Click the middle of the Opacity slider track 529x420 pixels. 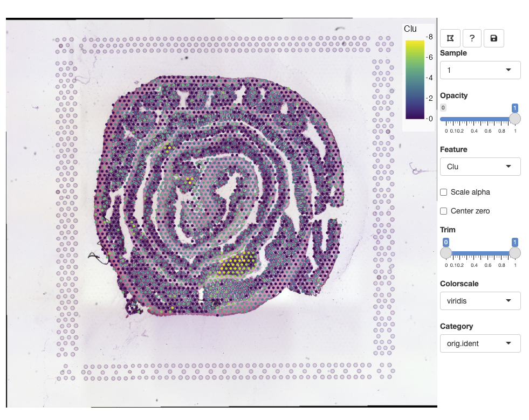pos(480,119)
